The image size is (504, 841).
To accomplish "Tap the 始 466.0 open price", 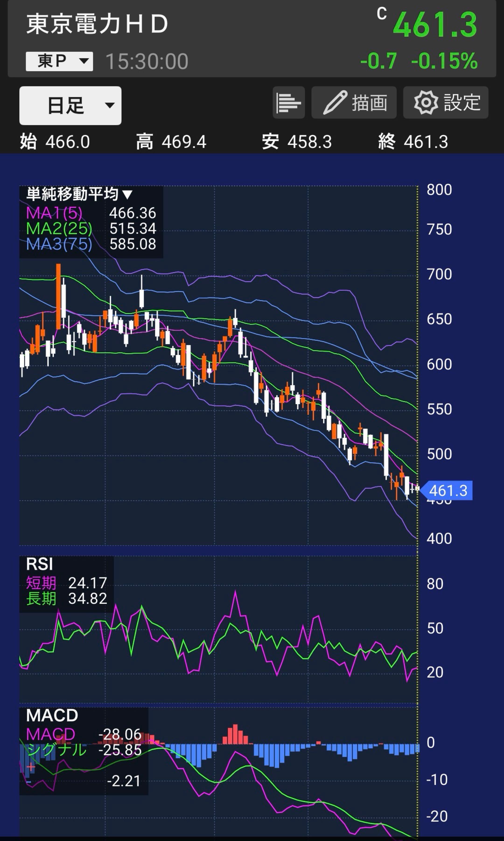I will 55,141.
